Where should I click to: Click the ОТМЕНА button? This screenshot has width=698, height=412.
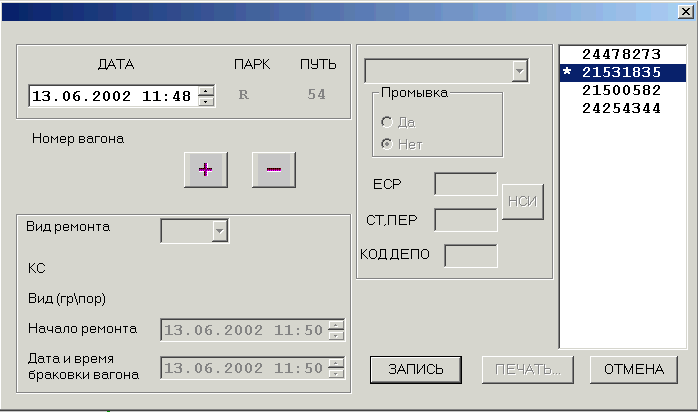coord(633,369)
